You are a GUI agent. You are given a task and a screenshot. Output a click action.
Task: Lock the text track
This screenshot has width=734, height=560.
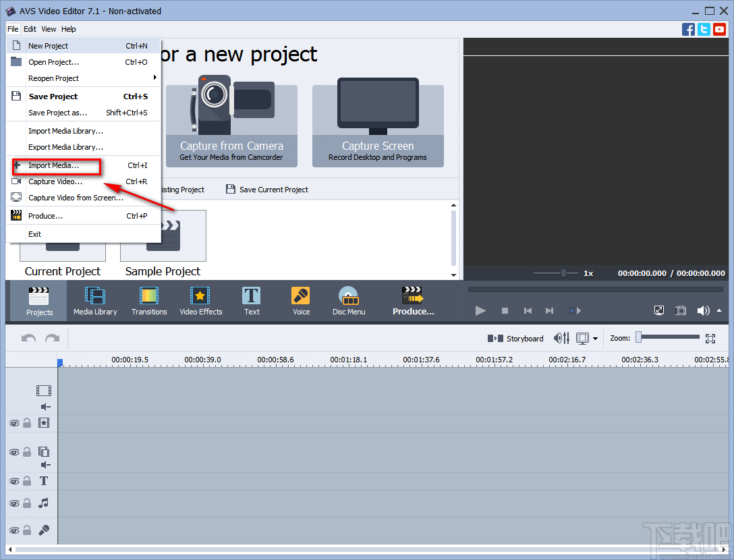(x=27, y=481)
